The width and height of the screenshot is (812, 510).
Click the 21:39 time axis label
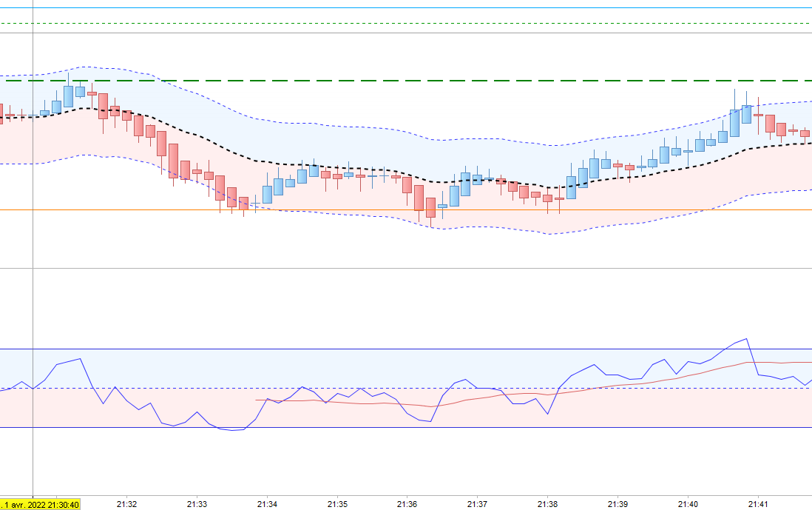[x=618, y=504]
